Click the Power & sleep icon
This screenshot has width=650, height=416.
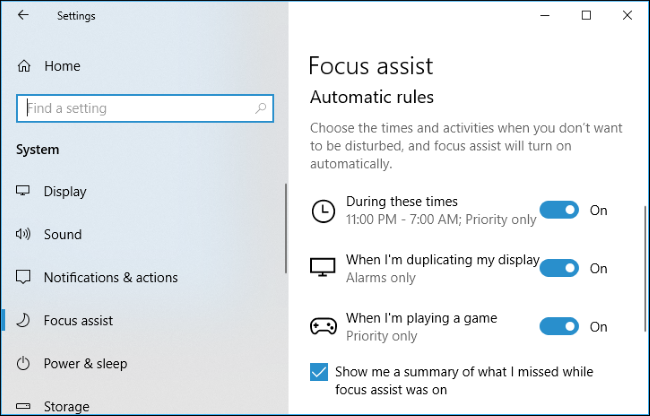[24, 363]
